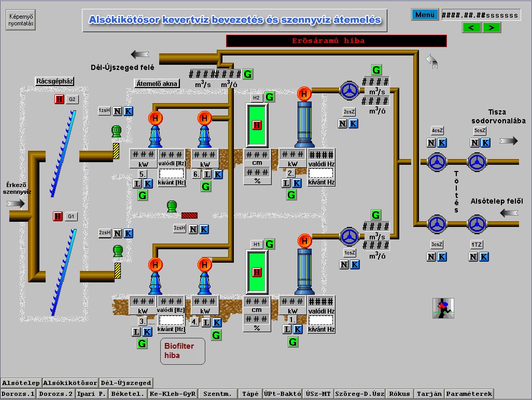Click the L button for pump 5
532x400 pixels.
137,184
